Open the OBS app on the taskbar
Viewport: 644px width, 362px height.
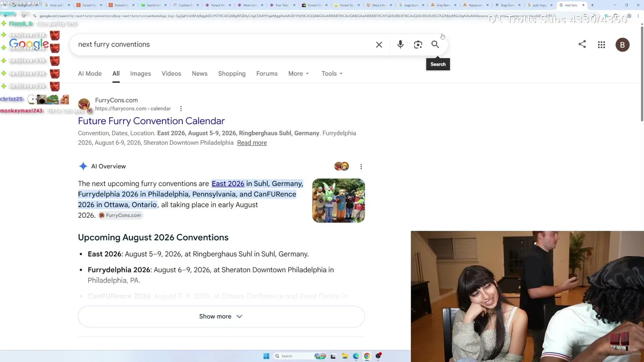[x=378, y=356]
